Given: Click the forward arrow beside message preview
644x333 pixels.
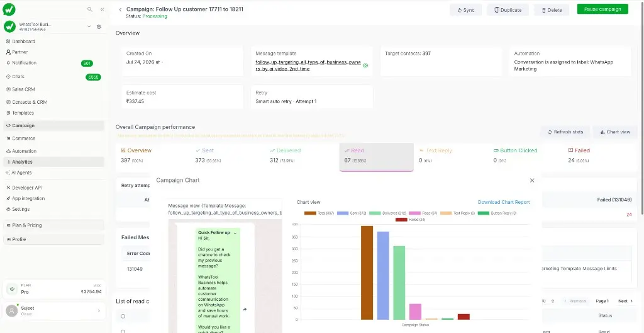Looking at the screenshot, I should point(245,310).
